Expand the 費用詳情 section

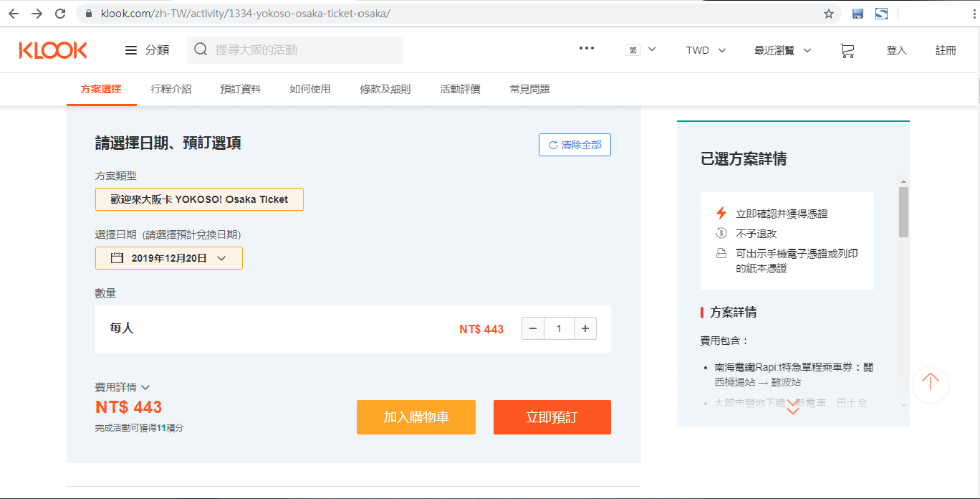(x=123, y=387)
